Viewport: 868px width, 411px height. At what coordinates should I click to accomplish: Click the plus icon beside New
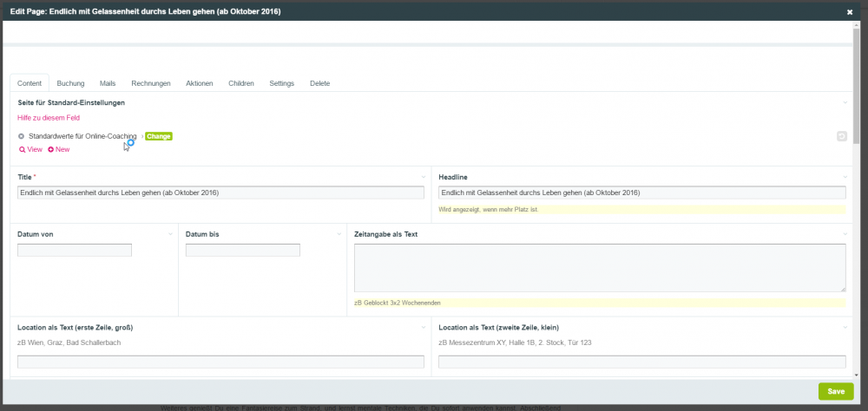pyautogui.click(x=51, y=150)
